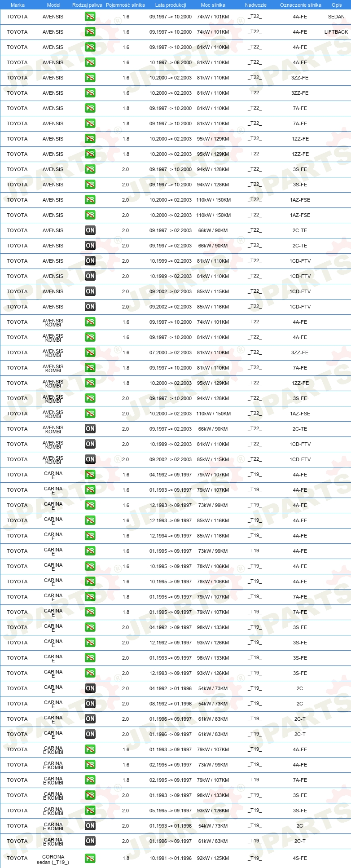Select '3ZZ-FE' engine code in Avensis Kombi row

click(x=300, y=352)
